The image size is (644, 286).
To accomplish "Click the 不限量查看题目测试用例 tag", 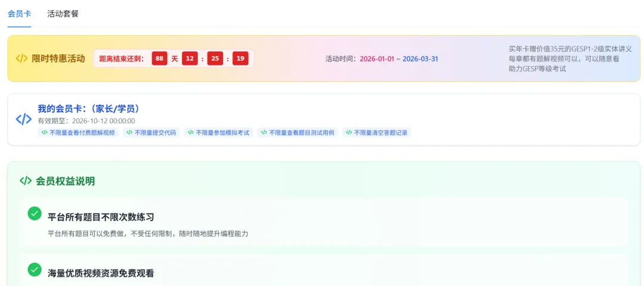I will pos(298,132).
